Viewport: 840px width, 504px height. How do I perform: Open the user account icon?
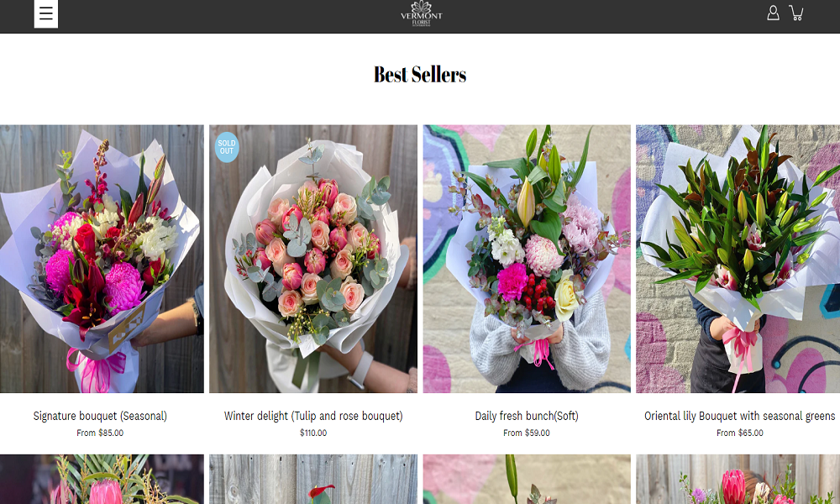[773, 13]
